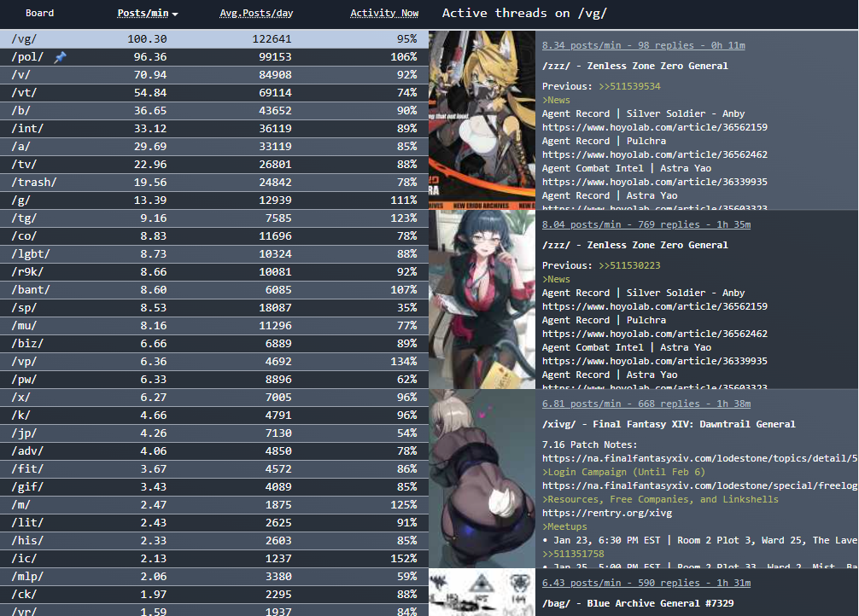
Task: Select the /adv/ board row
Action: click(214, 451)
